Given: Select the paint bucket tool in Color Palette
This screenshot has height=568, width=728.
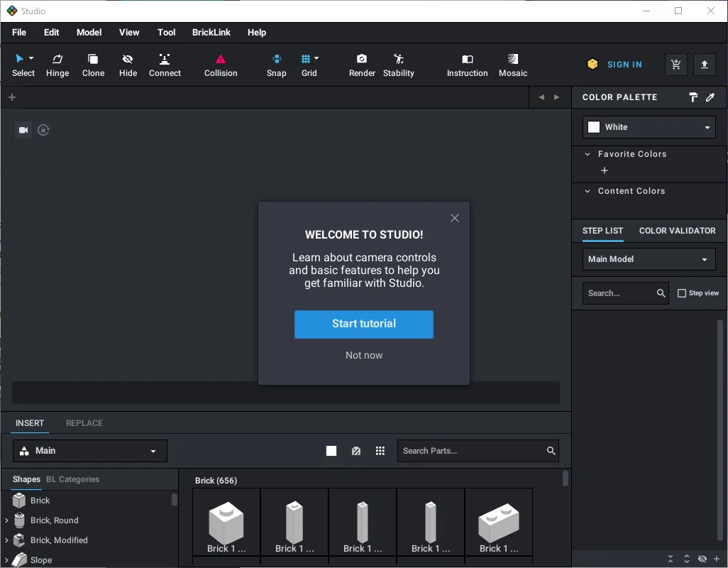Looking at the screenshot, I should (693, 97).
